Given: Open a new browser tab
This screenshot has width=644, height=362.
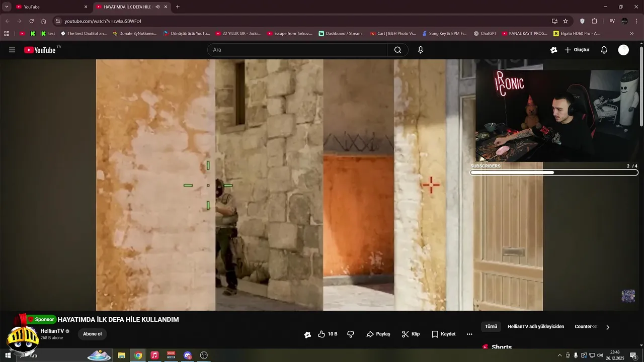Looking at the screenshot, I should pos(178,7).
